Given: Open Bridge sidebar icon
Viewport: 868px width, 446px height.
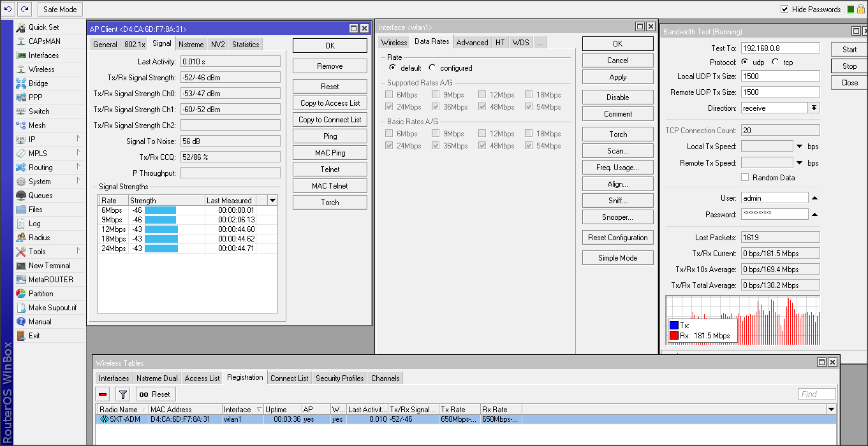Looking at the screenshot, I should point(21,83).
